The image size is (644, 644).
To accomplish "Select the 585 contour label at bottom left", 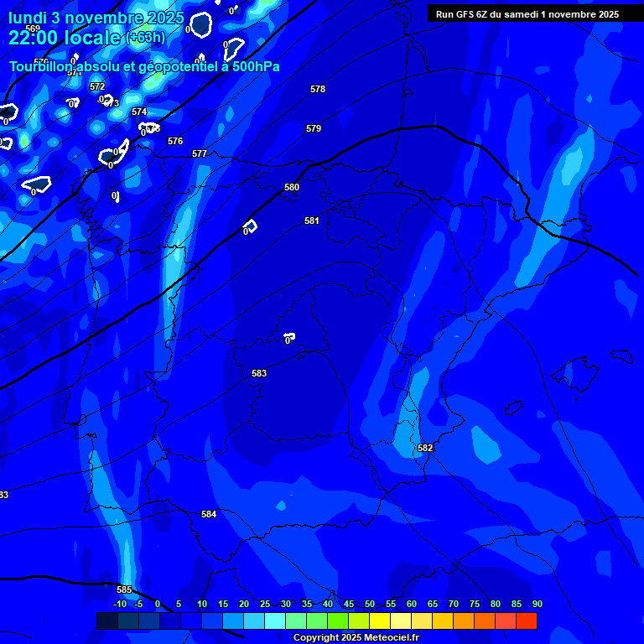I will pos(124,589).
